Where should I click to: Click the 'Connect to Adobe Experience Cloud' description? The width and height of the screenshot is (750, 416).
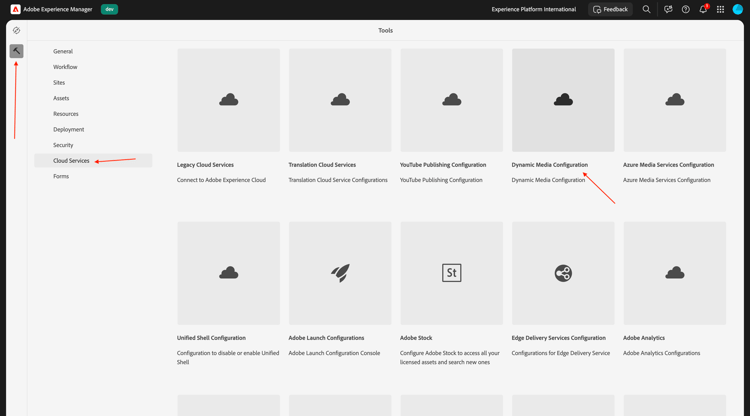[x=221, y=180]
